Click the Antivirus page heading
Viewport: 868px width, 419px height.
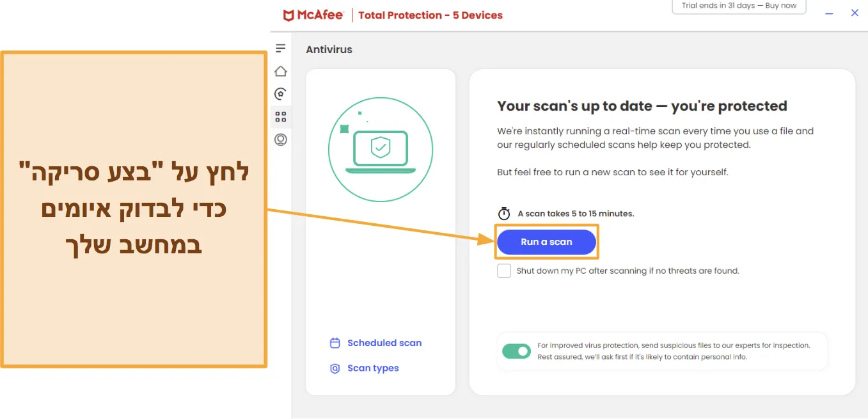coord(329,49)
